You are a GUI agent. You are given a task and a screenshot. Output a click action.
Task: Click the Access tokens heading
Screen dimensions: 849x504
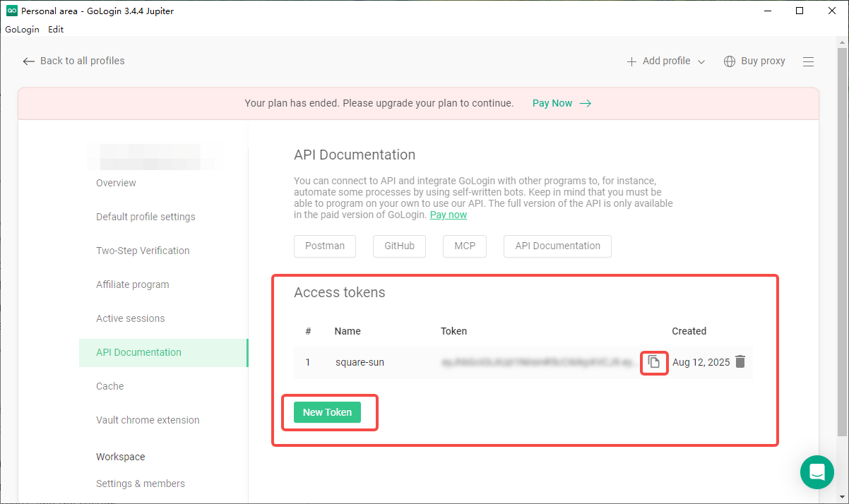(x=340, y=292)
